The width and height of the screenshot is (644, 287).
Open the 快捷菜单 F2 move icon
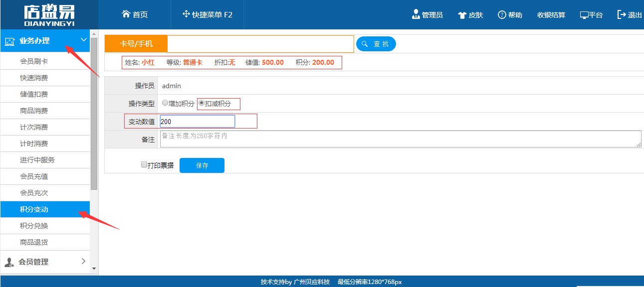[186, 14]
